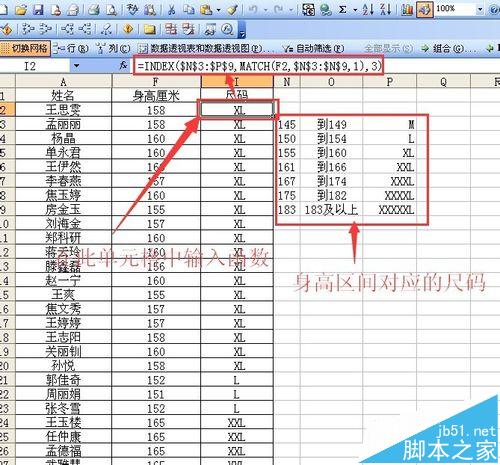Expand the Name Box dropdown arrow
500x465 pixels.
tap(77, 66)
